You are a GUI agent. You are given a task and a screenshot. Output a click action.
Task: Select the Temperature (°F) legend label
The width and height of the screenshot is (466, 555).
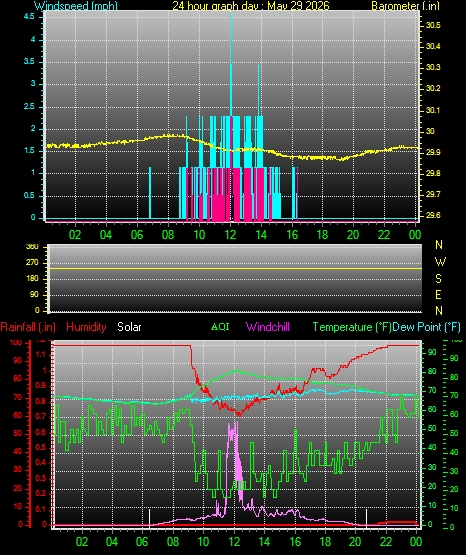pos(352,327)
